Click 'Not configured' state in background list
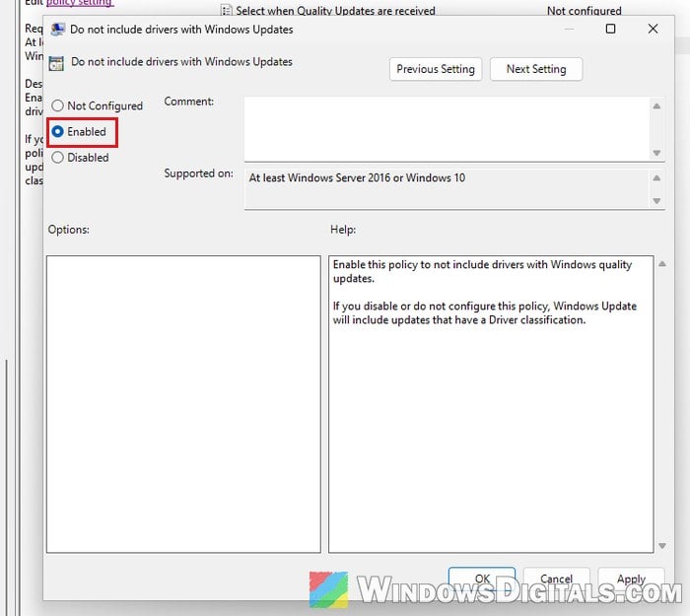 click(584, 11)
